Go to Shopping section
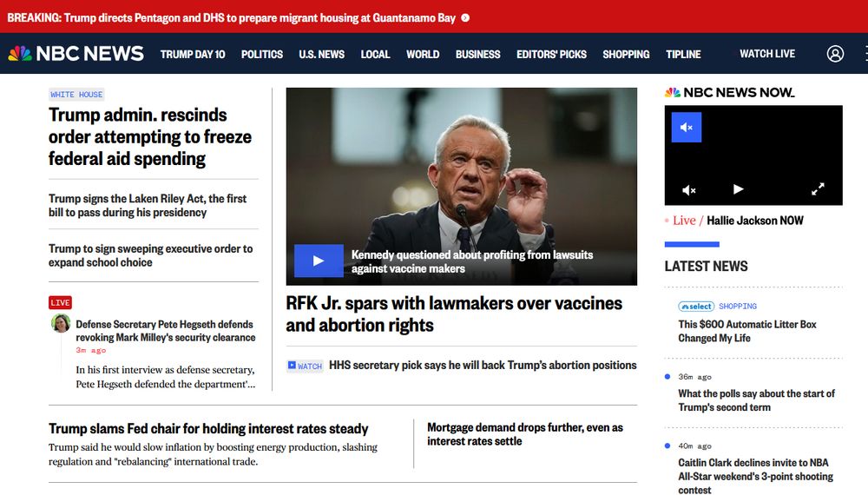This screenshot has width=868, height=495. (626, 54)
